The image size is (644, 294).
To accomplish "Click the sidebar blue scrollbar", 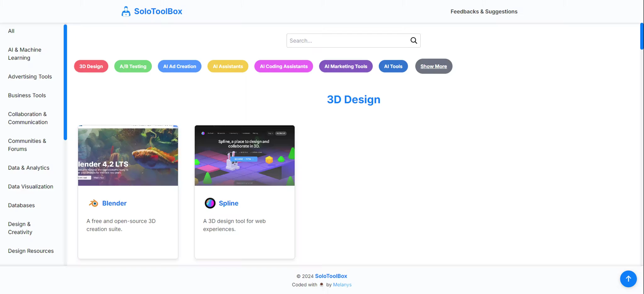I will [65, 82].
